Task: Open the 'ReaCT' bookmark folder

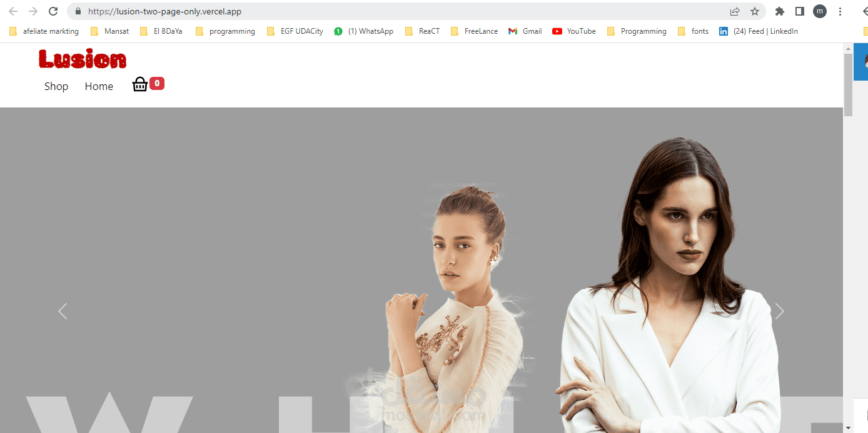Action: click(422, 31)
